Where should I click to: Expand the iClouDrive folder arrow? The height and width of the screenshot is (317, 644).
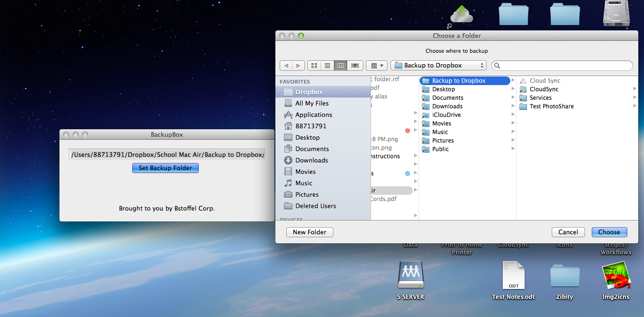click(x=513, y=115)
